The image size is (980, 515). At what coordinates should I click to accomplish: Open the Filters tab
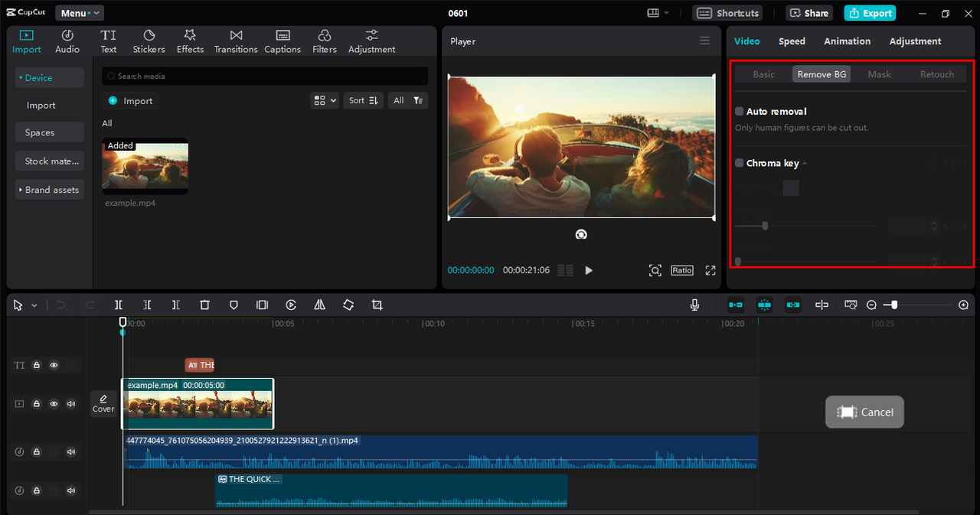point(325,41)
